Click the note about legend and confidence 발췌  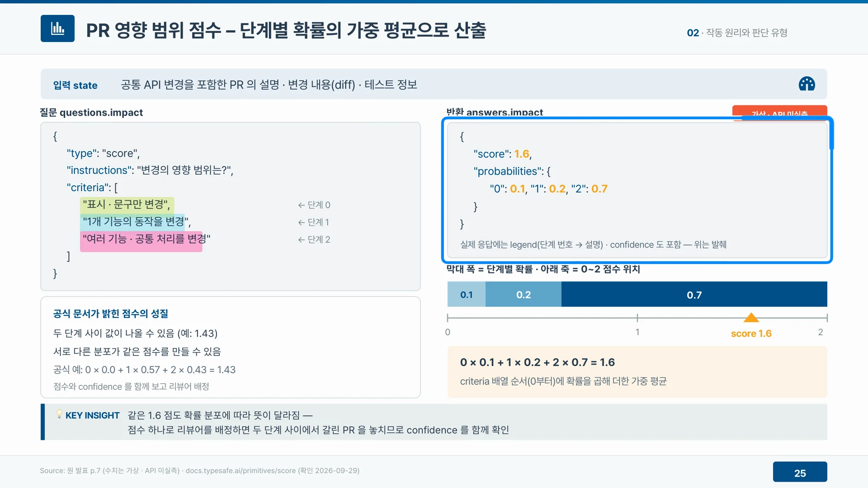pos(593,245)
